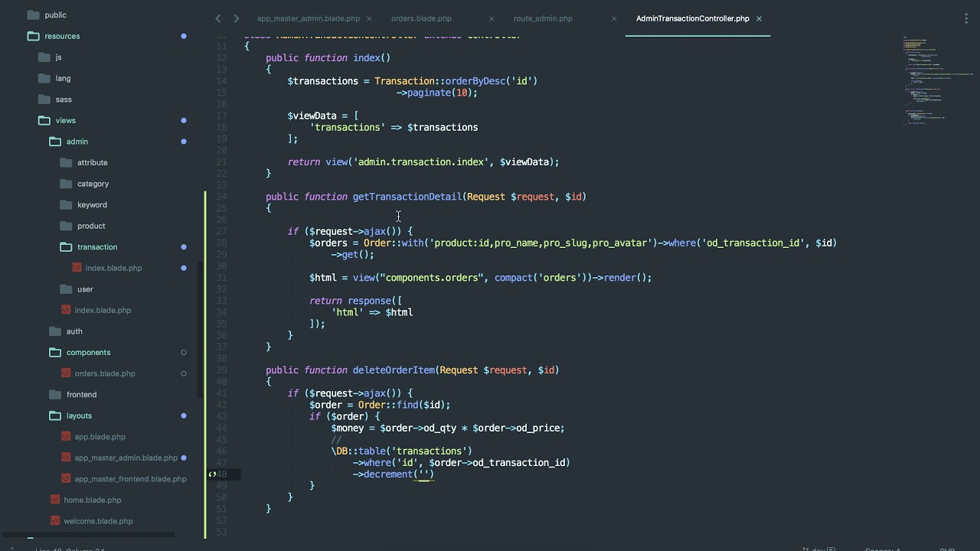Click 'paginate(10)' in code

[439, 93]
